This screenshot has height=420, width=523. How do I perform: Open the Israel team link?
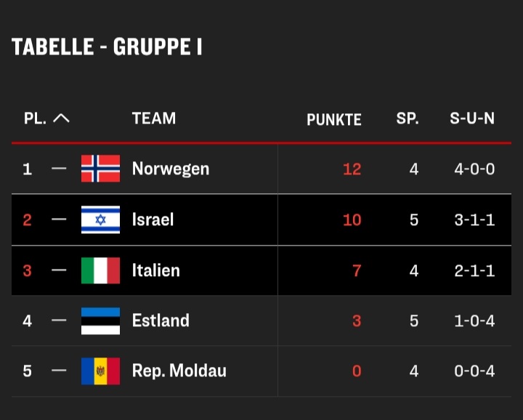(153, 219)
